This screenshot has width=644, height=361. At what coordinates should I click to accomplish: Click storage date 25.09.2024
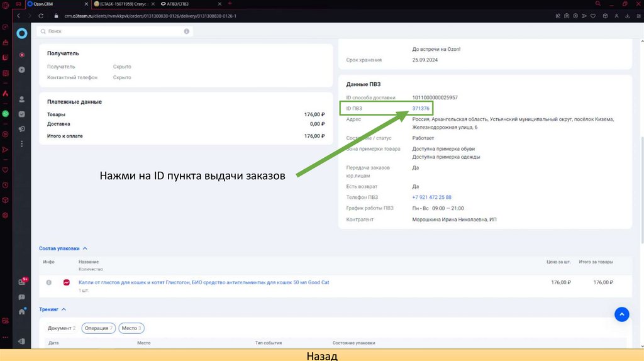(425, 60)
